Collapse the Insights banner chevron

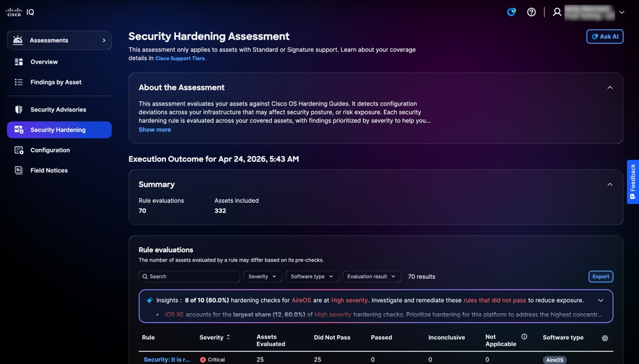coord(601,301)
